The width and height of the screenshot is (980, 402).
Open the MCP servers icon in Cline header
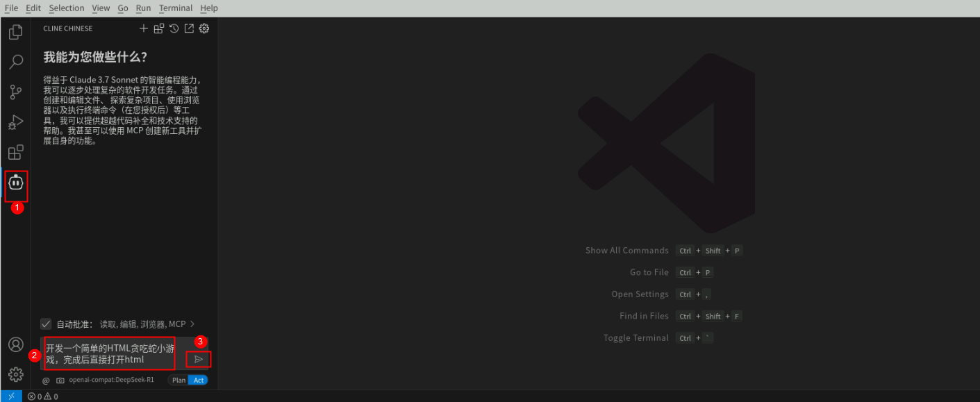(x=159, y=28)
